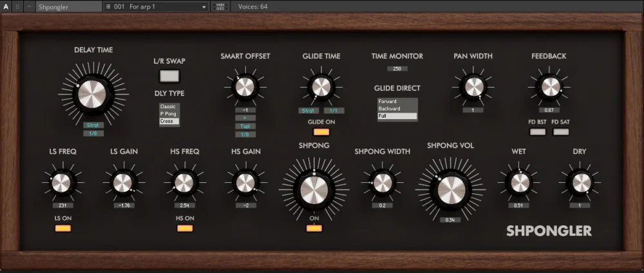Open the 1/8 selector under Delay Time
Image resolution: width=644 pixels, height=273 pixels.
click(93, 133)
